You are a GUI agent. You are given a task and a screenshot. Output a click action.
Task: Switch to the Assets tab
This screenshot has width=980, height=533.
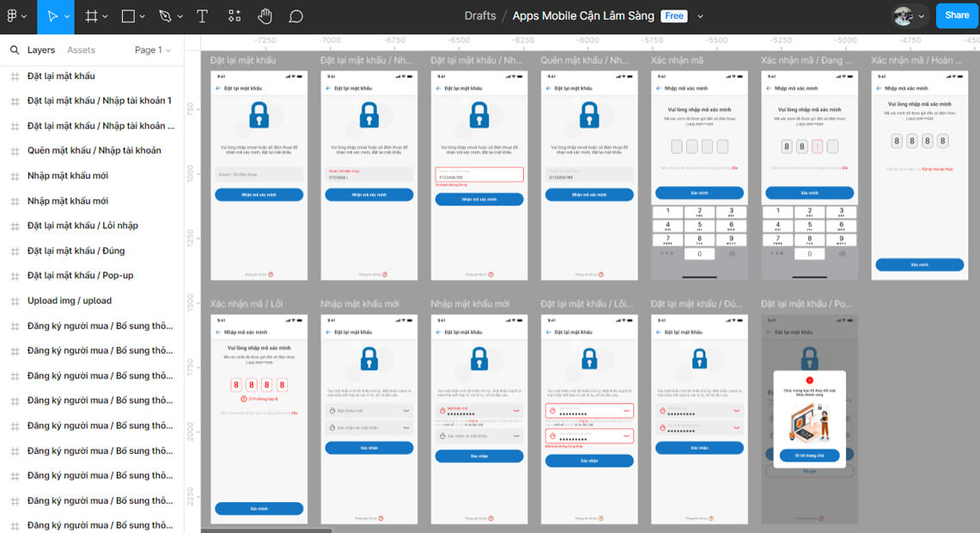pos(81,51)
